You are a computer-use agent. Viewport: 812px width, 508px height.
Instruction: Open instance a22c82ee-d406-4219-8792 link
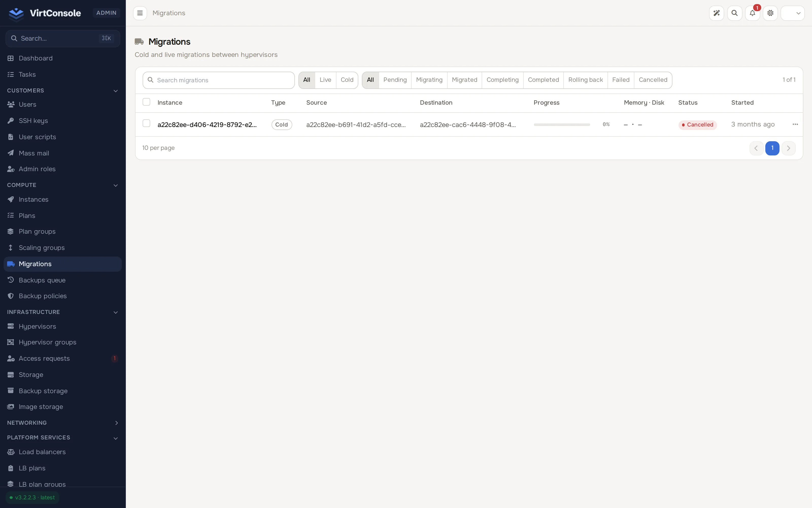(x=207, y=125)
